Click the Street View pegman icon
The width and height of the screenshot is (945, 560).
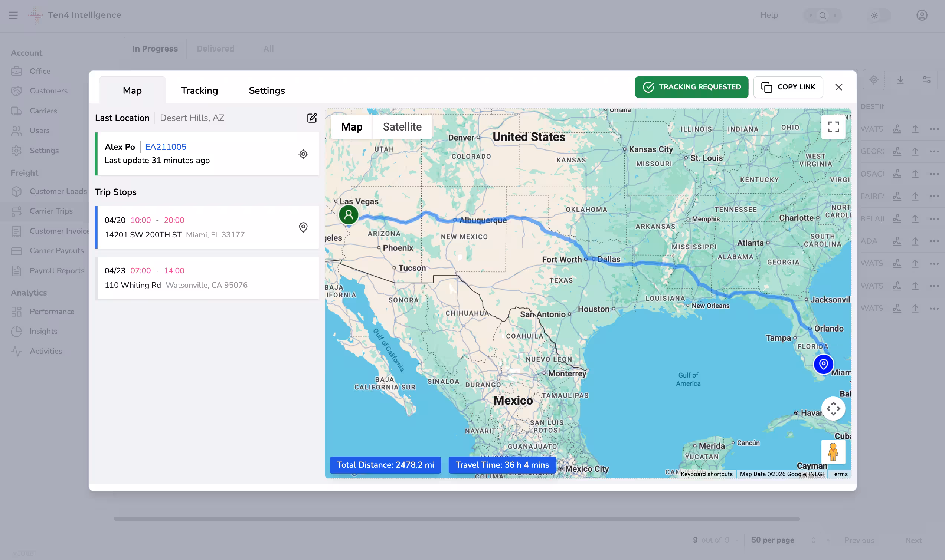point(833,451)
